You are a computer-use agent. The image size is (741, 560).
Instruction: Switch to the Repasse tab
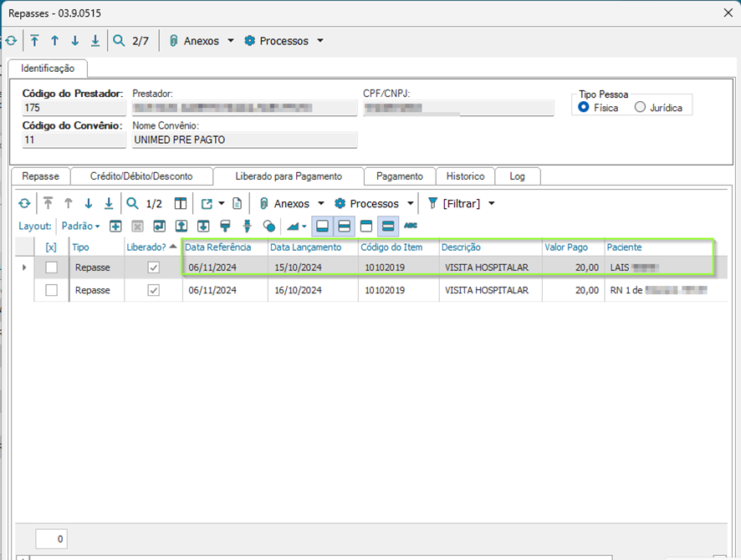[x=41, y=176]
